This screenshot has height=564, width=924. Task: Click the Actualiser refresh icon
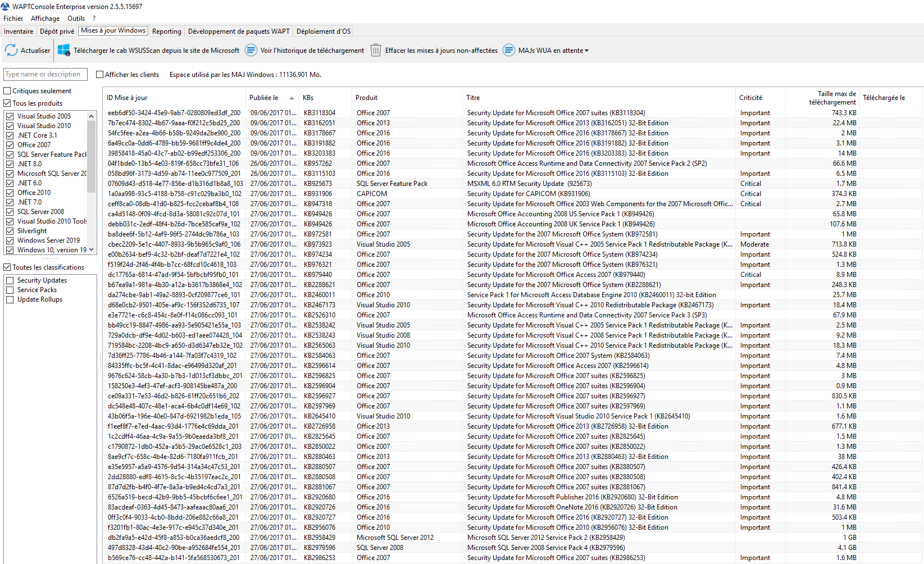(x=11, y=51)
